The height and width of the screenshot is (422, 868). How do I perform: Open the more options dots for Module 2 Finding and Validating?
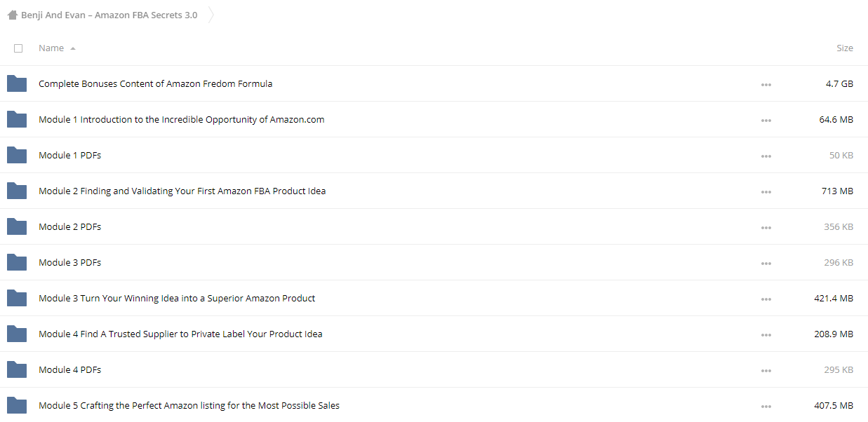tap(766, 192)
